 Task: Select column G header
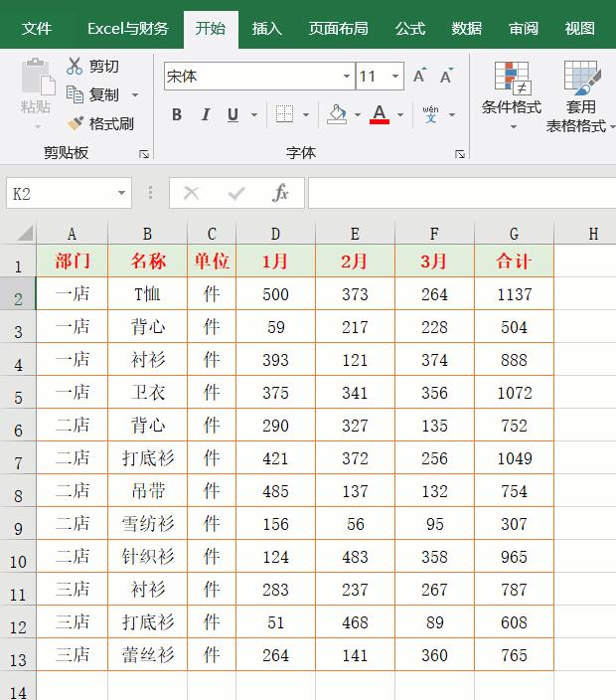(x=514, y=234)
